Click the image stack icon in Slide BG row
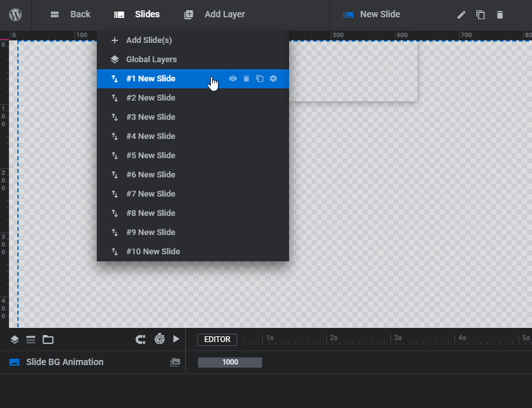The image size is (532, 408). click(175, 363)
